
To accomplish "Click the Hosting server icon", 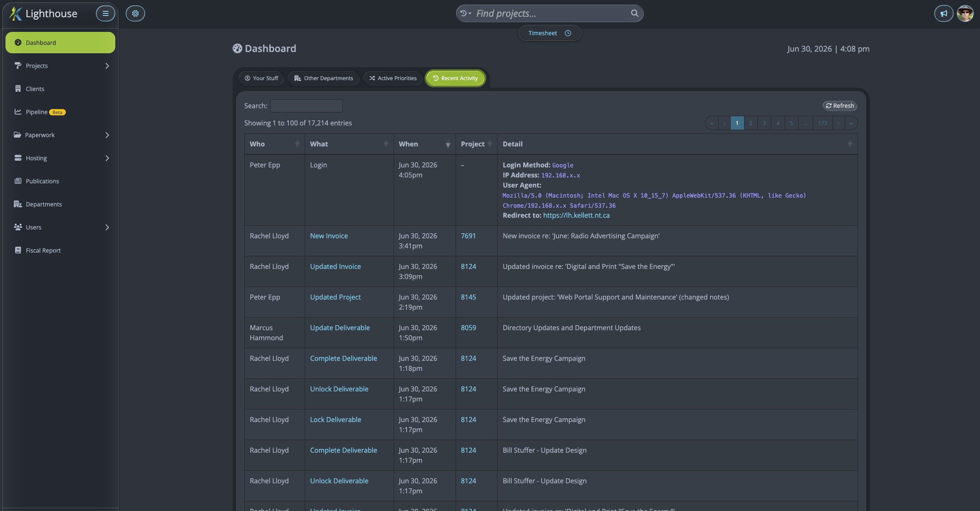I will (18, 158).
